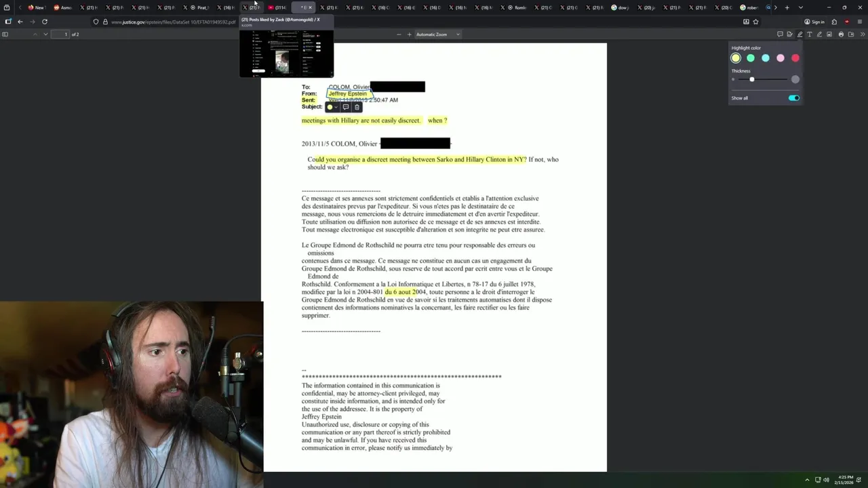Select the highlight tool in PDF toolbar

(x=800, y=34)
